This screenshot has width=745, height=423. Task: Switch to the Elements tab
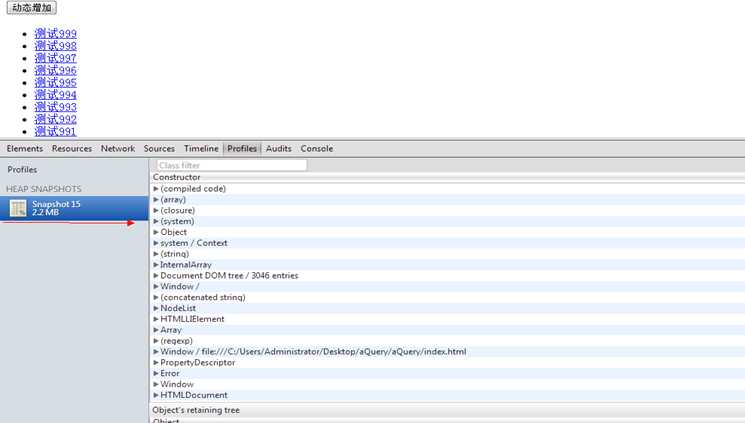tap(25, 149)
